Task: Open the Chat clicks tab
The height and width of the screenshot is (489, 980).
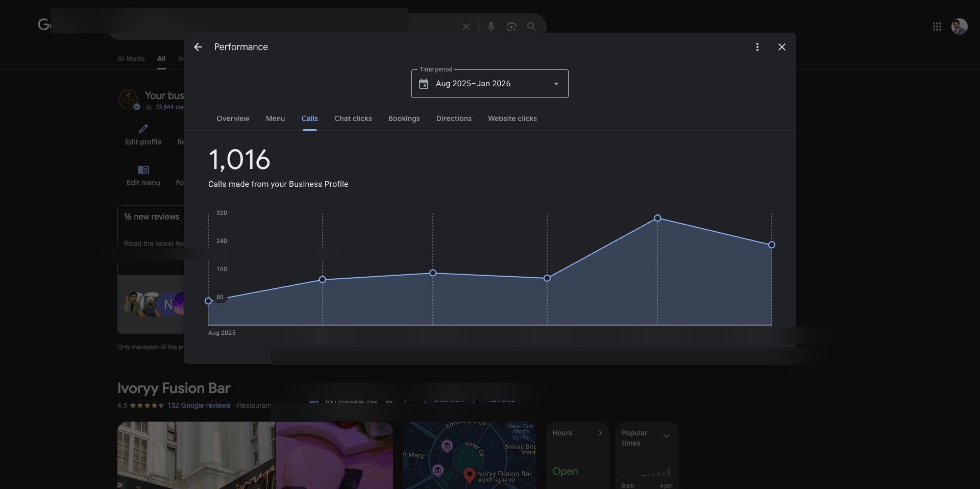Action: coord(353,118)
